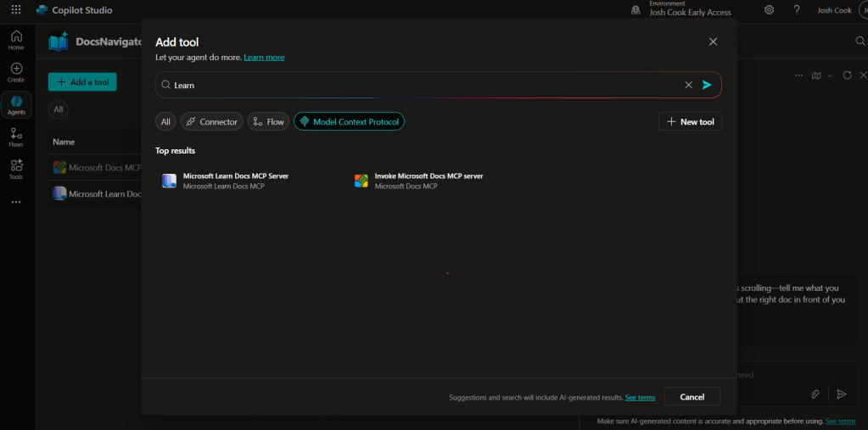Submit the search with send arrow
This screenshot has height=430, width=868.
pyautogui.click(x=707, y=85)
